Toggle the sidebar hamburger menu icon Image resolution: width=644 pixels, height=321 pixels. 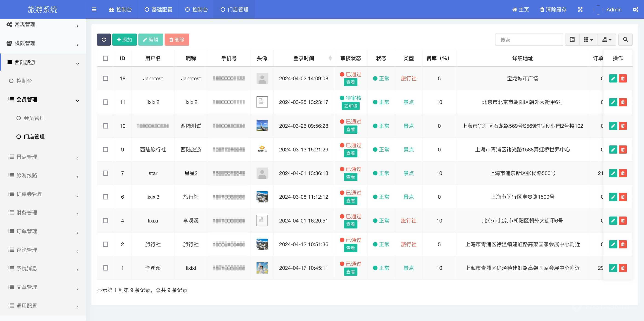[x=94, y=9]
